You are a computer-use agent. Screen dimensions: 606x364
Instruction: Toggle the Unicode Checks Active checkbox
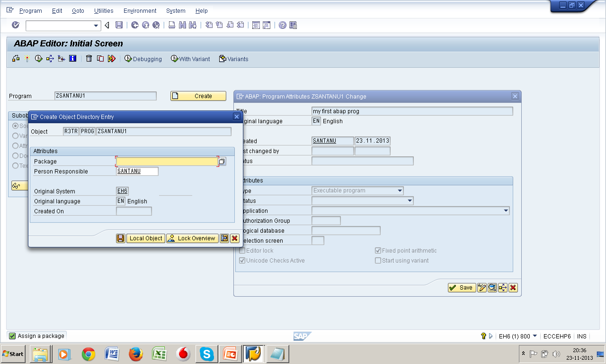(x=242, y=261)
